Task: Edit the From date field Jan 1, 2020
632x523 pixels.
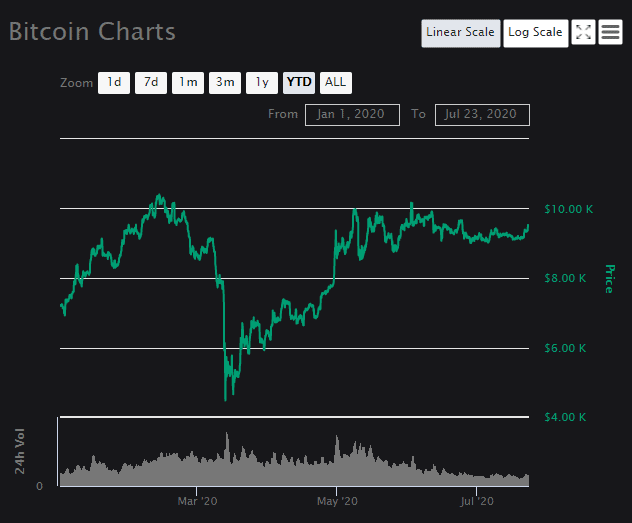Action: 352,115
